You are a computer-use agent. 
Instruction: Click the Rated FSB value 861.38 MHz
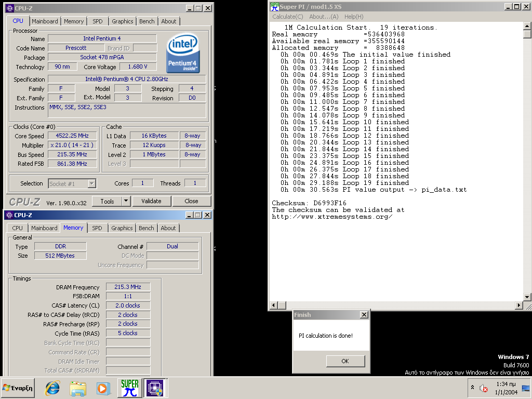[72, 164]
